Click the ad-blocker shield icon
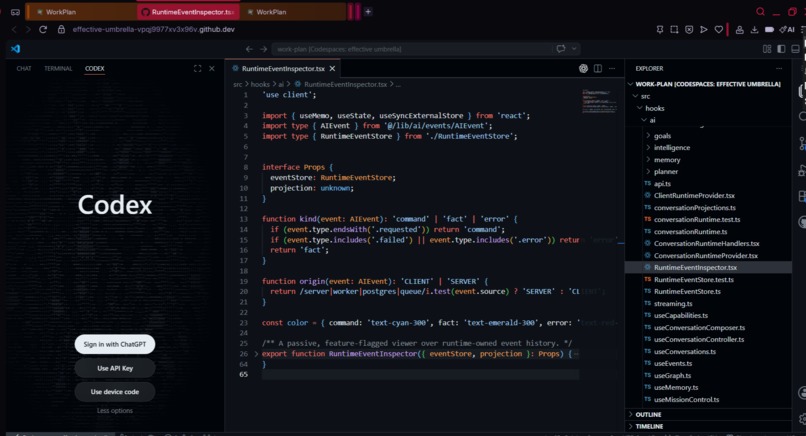The image size is (806, 436). (689, 29)
